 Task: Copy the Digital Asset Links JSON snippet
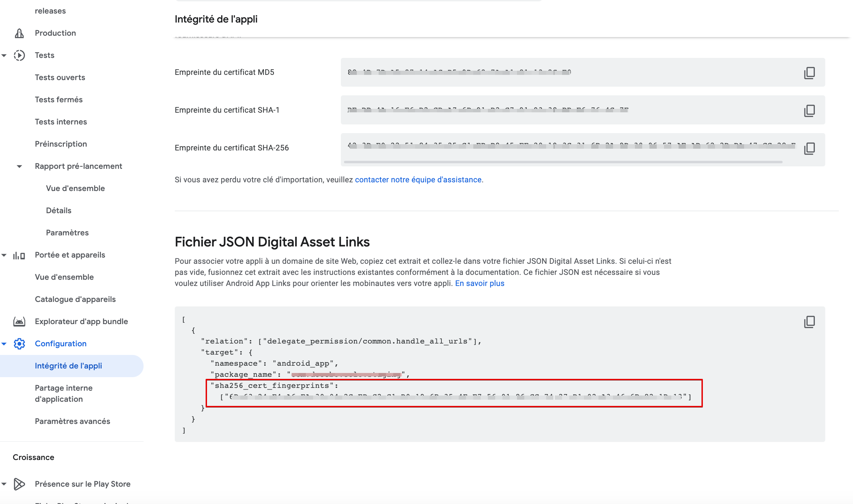tap(809, 322)
